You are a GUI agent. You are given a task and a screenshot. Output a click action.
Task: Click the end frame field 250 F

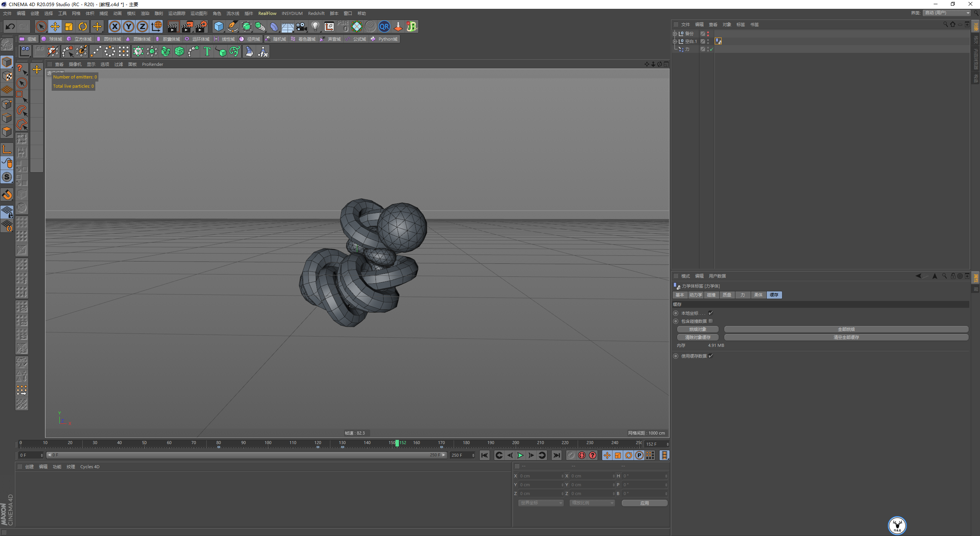click(x=463, y=455)
